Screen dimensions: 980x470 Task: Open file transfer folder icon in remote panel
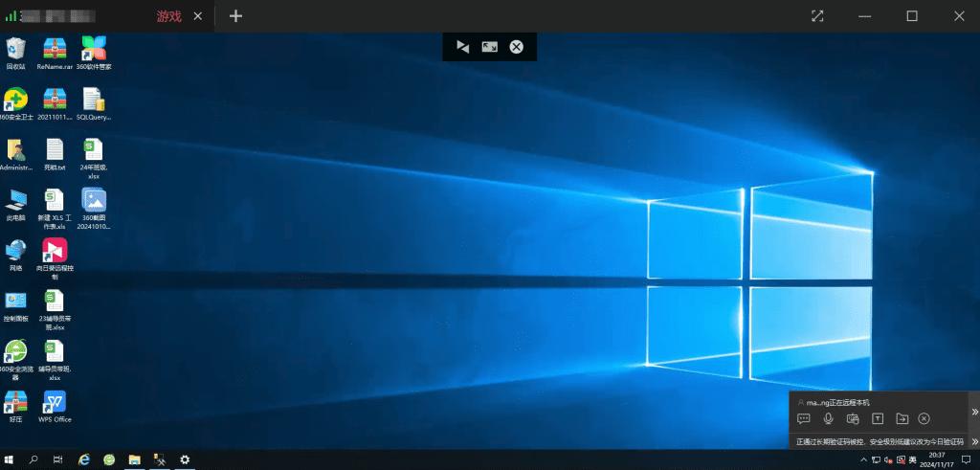tap(902, 418)
